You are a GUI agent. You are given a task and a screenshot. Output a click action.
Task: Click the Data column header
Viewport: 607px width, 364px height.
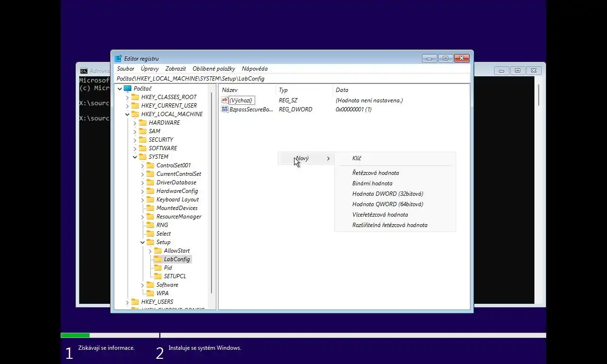pyautogui.click(x=401, y=90)
